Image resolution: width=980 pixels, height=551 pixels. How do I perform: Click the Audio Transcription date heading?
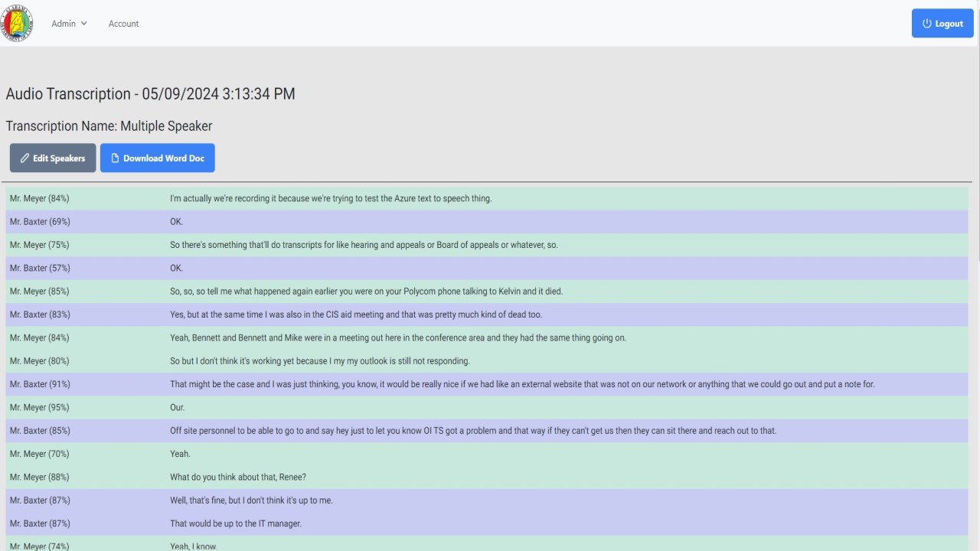(x=150, y=94)
